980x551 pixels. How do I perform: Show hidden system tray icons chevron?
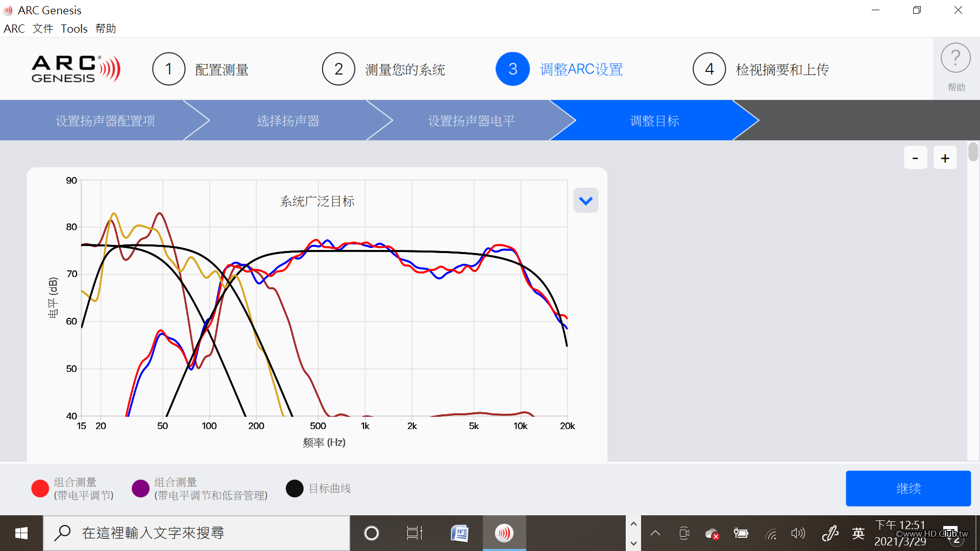655,534
